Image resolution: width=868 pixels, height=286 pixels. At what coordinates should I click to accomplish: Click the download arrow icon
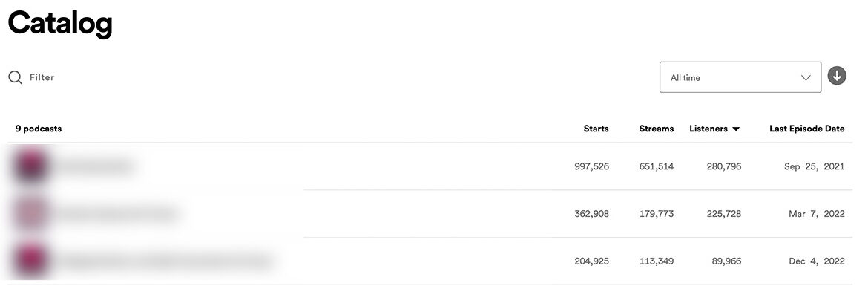coord(836,76)
